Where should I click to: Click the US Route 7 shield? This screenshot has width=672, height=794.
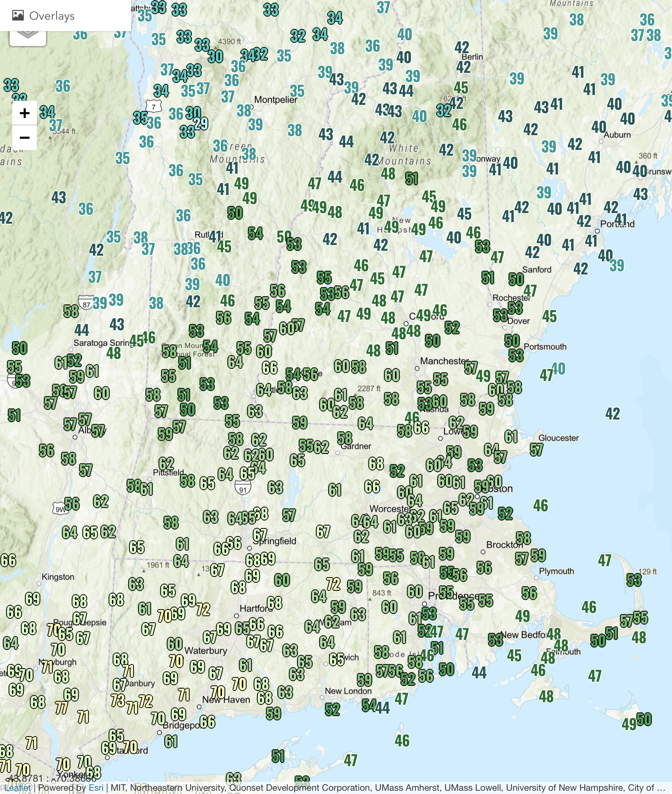(x=154, y=107)
